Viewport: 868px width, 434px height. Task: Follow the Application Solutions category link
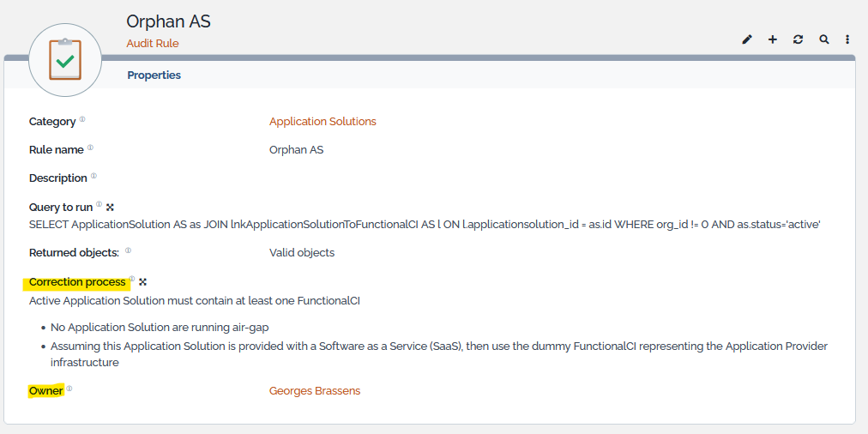(x=322, y=122)
